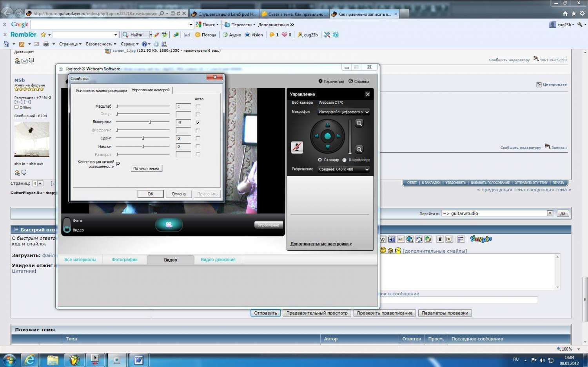The height and width of the screenshot is (367, 588).
Task: Toggle Компенсация низкой освещенности checkbox
Action: click(118, 164)
